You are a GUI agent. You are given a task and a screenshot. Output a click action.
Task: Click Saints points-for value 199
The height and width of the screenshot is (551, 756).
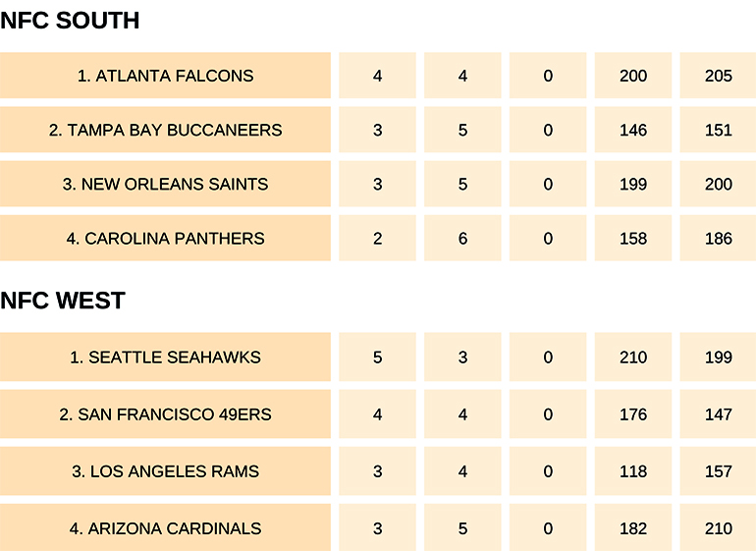coord(633,184)
